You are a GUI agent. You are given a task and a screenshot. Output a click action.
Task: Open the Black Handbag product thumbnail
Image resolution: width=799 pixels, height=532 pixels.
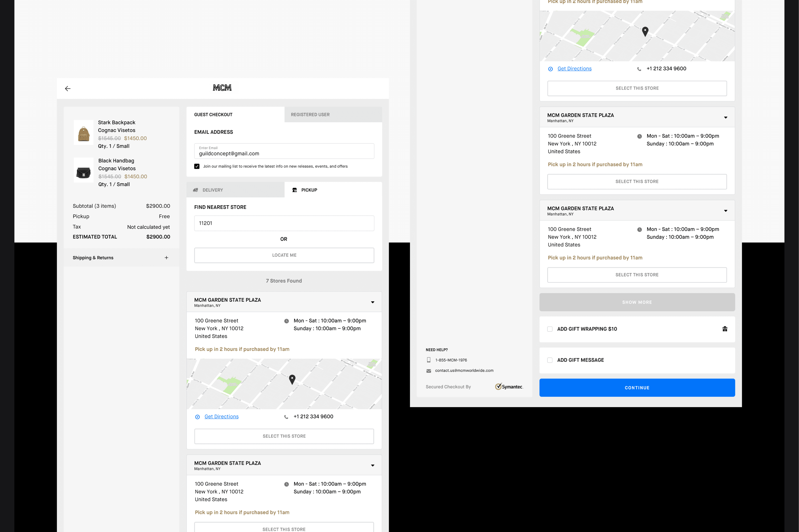83,170
